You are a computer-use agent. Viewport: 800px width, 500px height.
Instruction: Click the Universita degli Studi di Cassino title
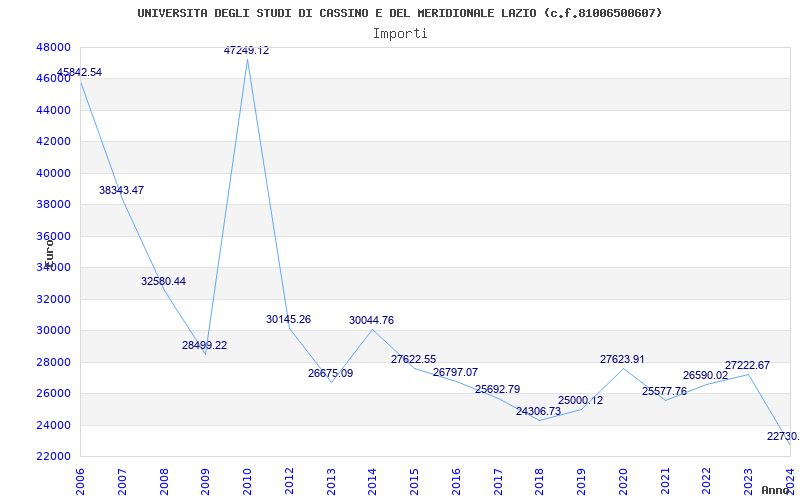point(400,13)
